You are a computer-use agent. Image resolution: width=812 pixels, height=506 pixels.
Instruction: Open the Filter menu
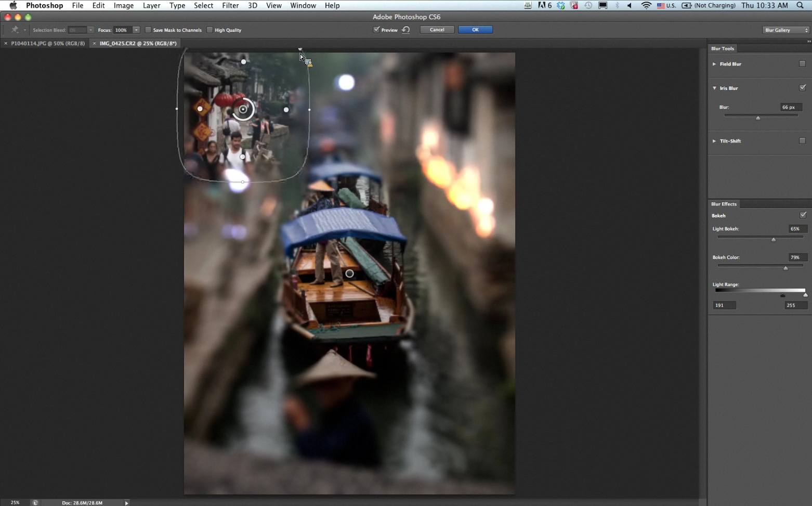(230, 5)
